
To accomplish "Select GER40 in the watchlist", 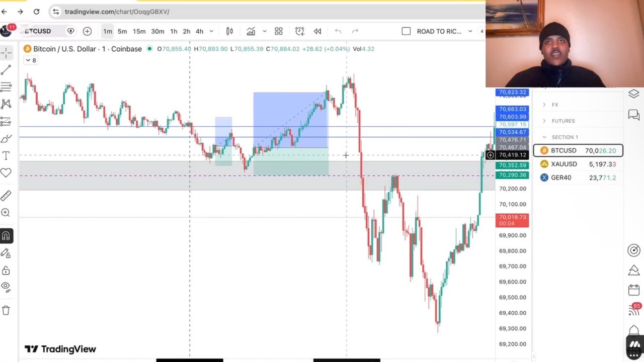I will click(x=578, y=177).
